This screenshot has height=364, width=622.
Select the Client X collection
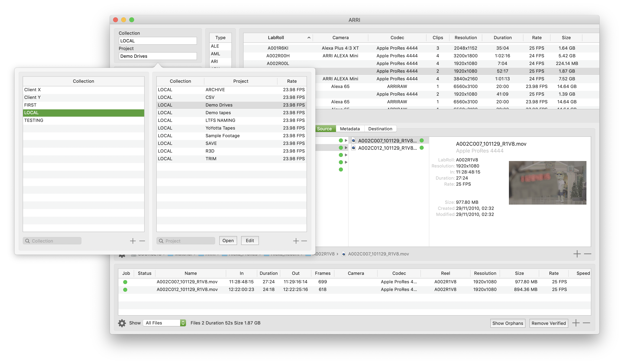[x=83, y=90]
